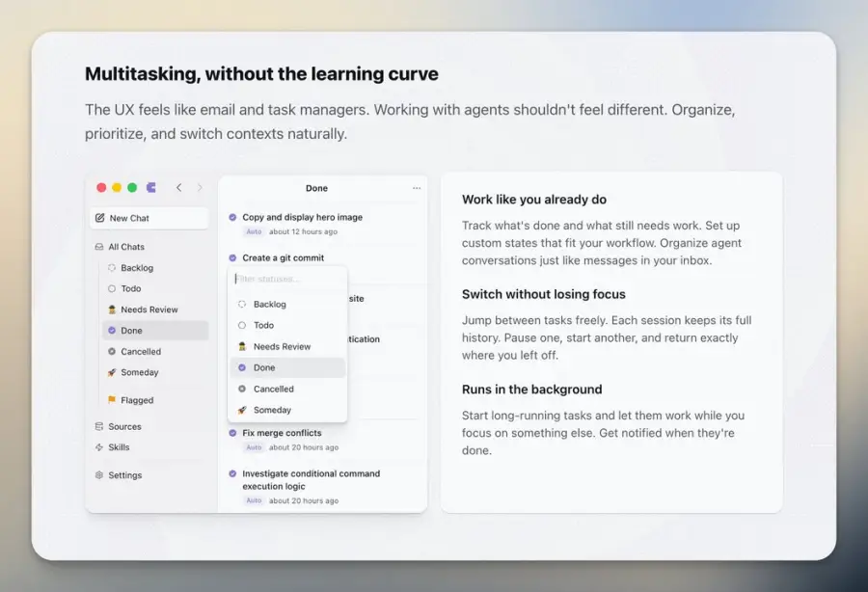Open All Chats in the sidebar
This screenshot has height=592, width=868.
pos(149,247)
